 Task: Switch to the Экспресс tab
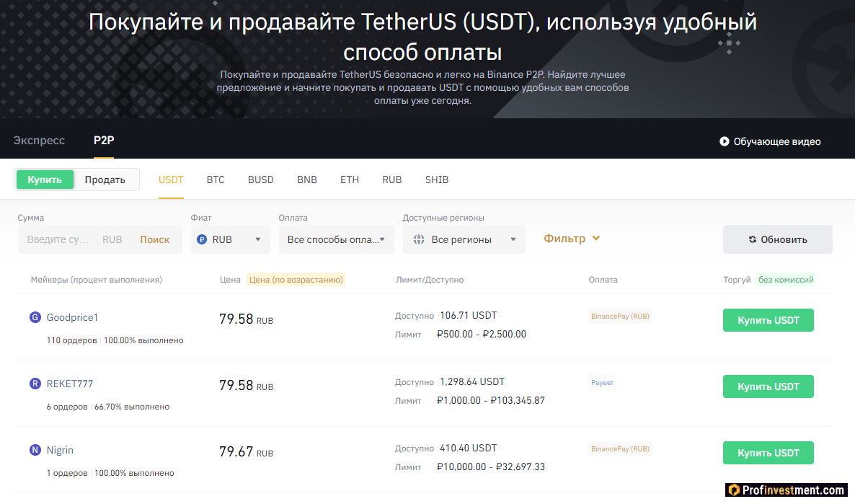39,141
